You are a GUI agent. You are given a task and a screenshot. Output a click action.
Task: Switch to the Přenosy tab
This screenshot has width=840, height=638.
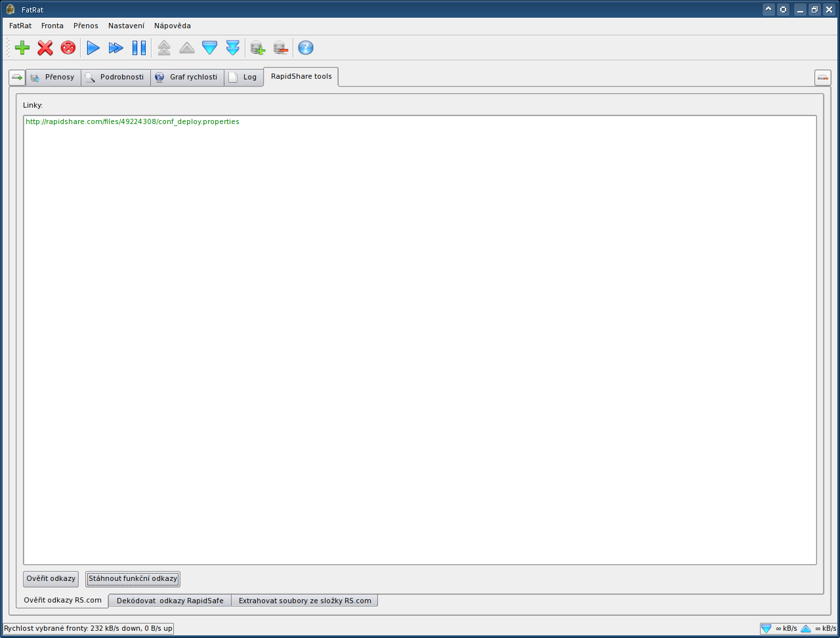[x=53, y=77]
